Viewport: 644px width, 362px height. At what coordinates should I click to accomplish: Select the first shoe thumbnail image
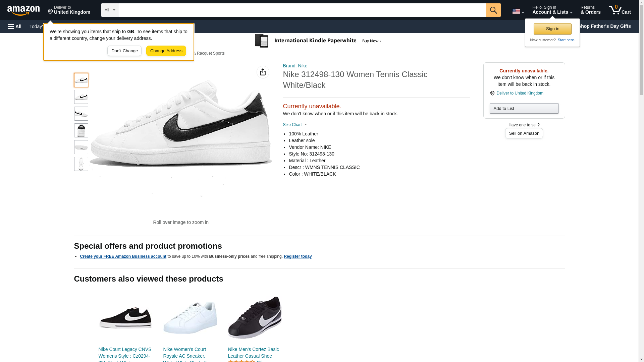coord(81,80)
